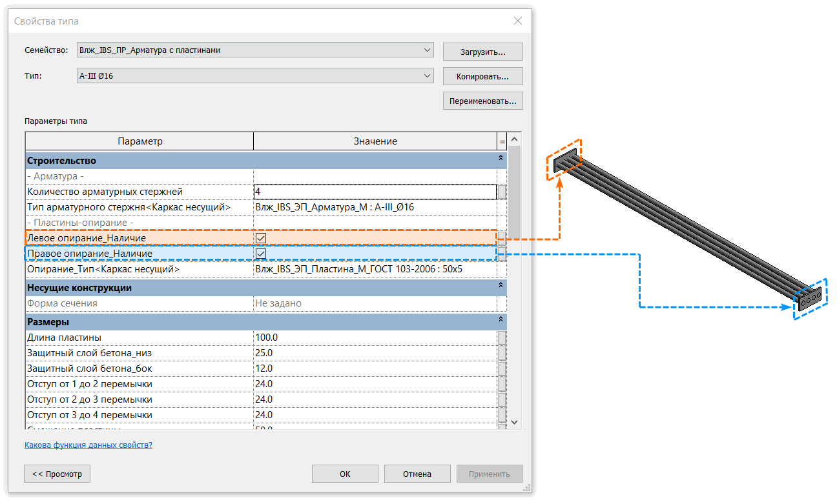Image resolution: width=837 pixels, height=504 pixels.
Task: Click the << Просмотр button
Action: click(57, 474)
